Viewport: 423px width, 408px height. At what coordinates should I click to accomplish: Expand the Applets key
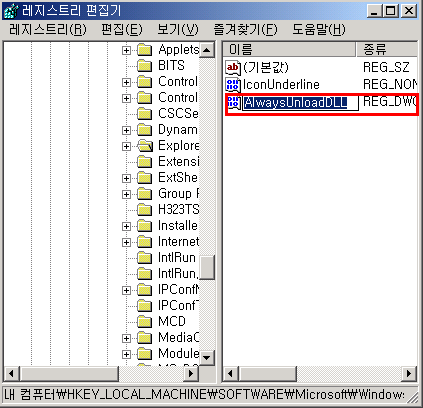(126, 50)
